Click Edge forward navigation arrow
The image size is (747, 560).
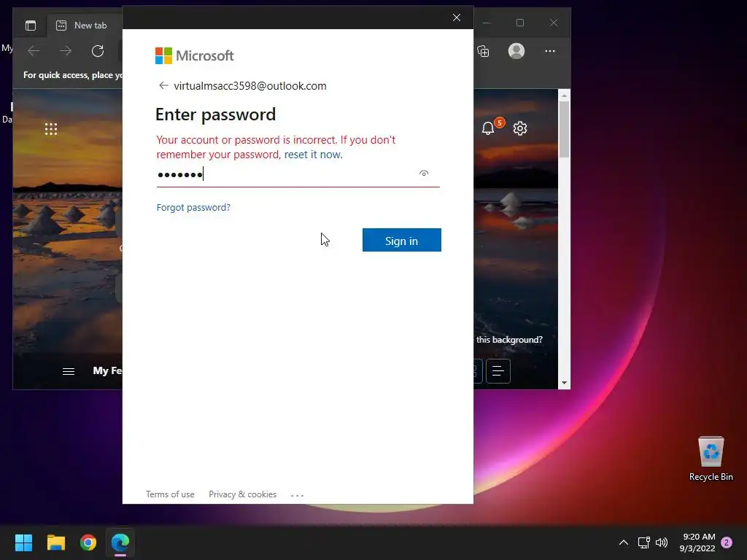(65, 51)
